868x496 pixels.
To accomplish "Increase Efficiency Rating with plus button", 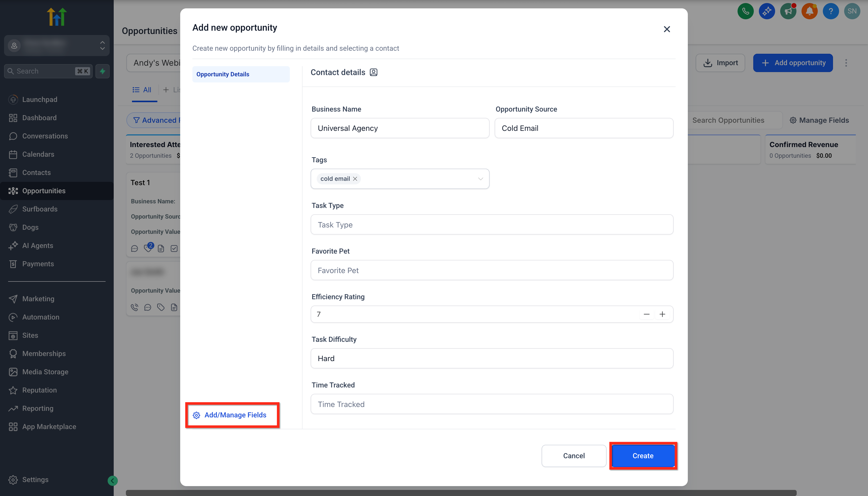I will click(x=662, y=314).
